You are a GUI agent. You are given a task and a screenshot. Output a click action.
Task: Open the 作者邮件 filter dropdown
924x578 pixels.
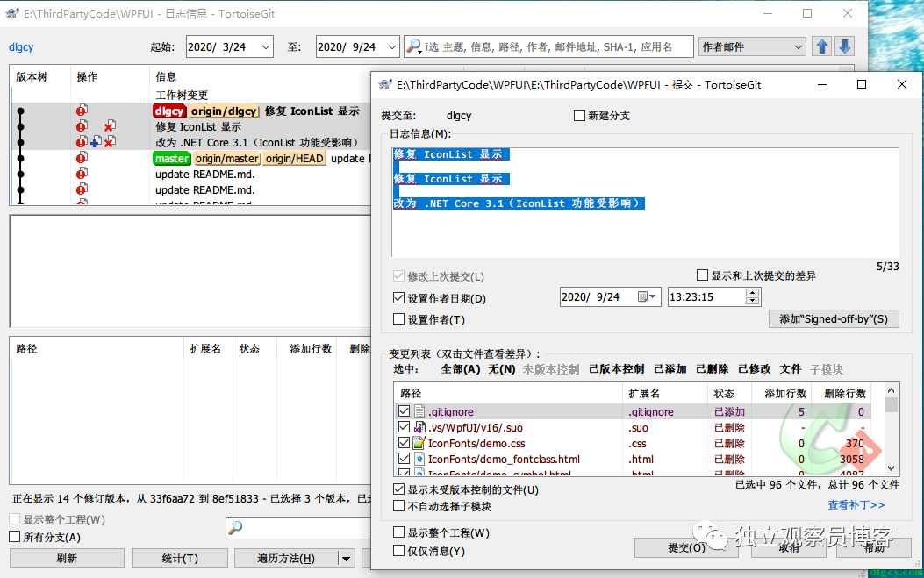(798, 46)
